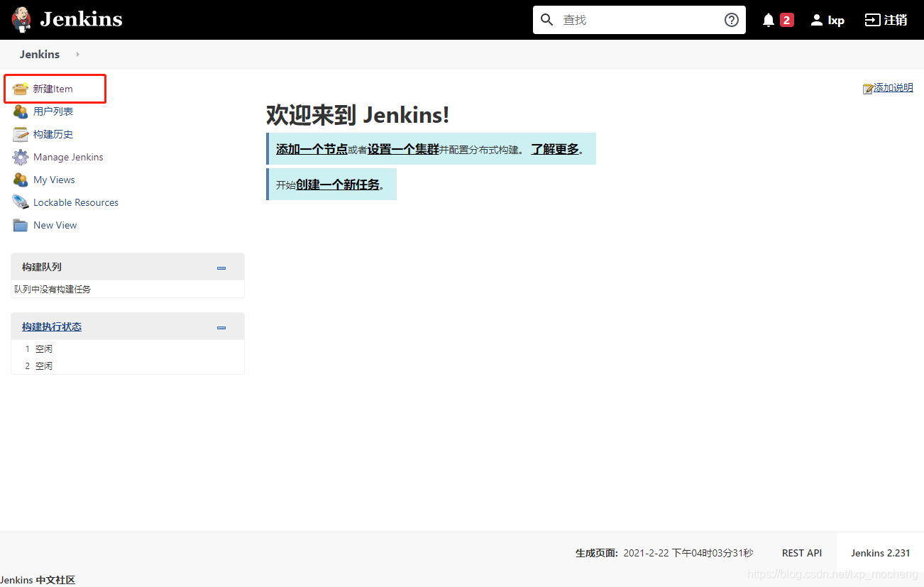924x587 pixels.
Task: Open the Lockable Resources sidebar entry
Action: click(x=76, y=202)
